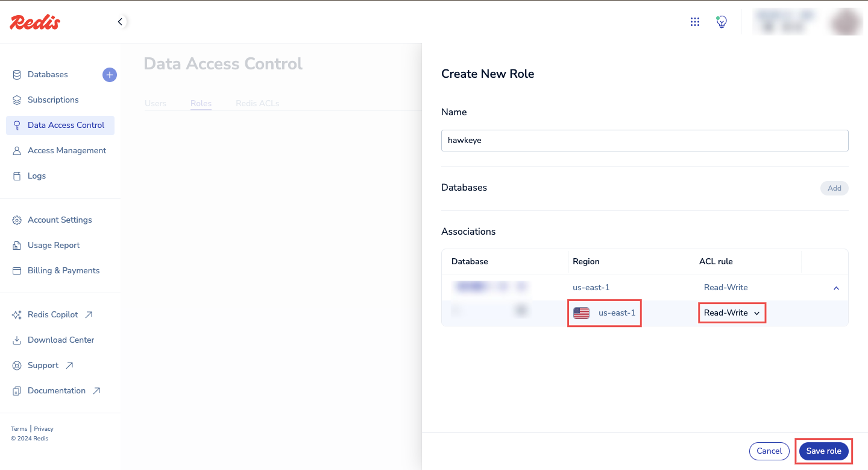Click the Redis logo
This screenshot has height=470, width=868.
pos(34,22)
